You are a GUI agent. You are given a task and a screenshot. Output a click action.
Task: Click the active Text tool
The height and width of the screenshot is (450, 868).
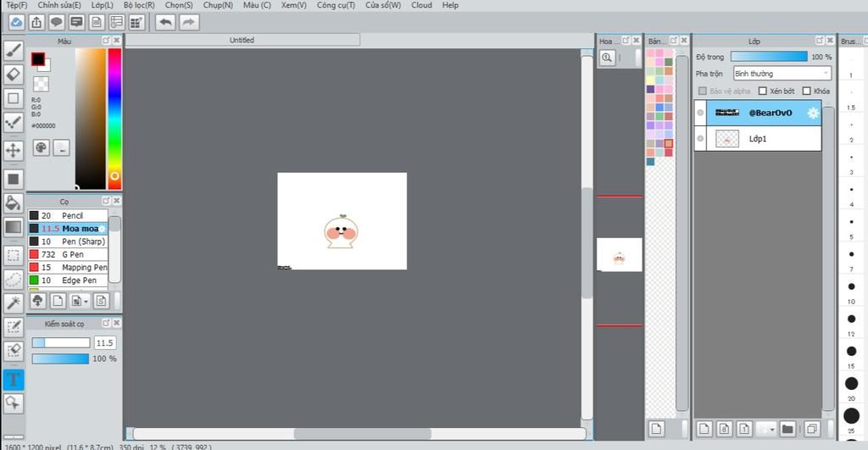[14, 379]
